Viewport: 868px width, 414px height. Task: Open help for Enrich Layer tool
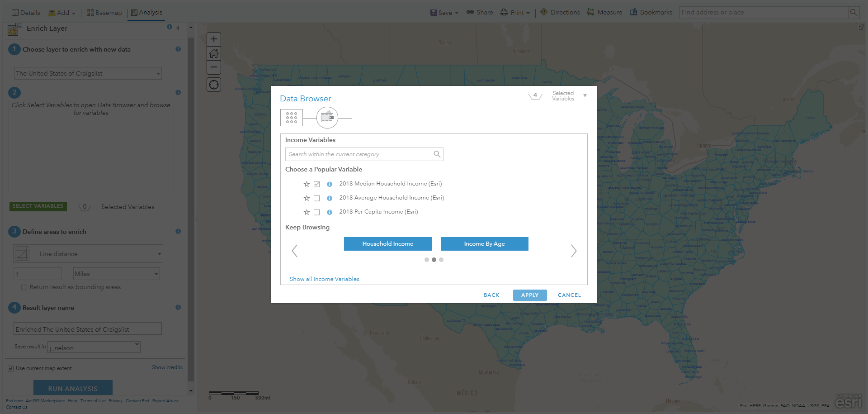click(170, 27)
